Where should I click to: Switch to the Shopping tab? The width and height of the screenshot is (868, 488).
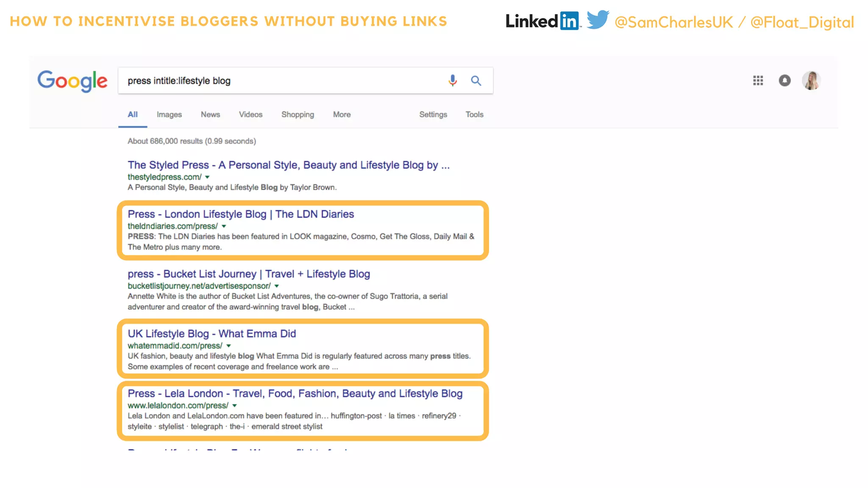point(298,115)
